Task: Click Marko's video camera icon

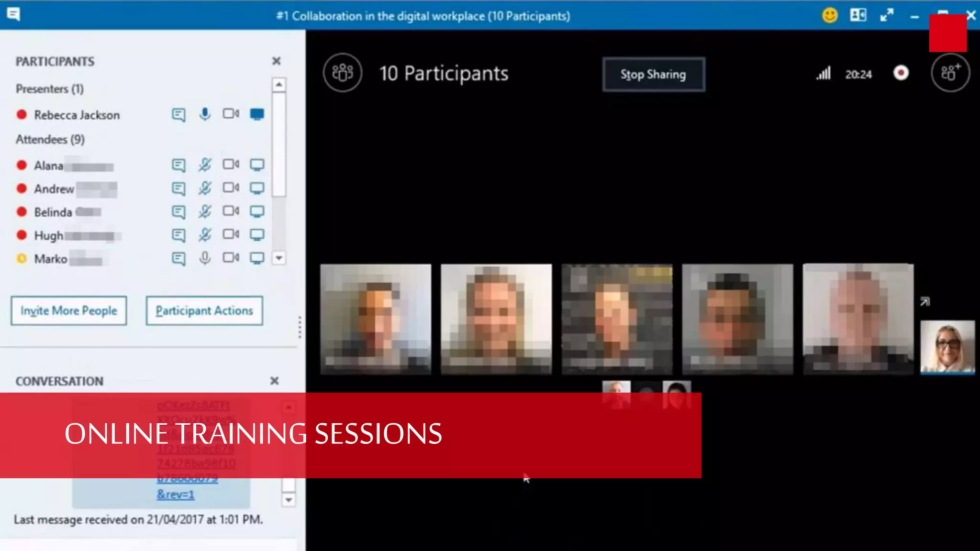Action: [231, 258]
